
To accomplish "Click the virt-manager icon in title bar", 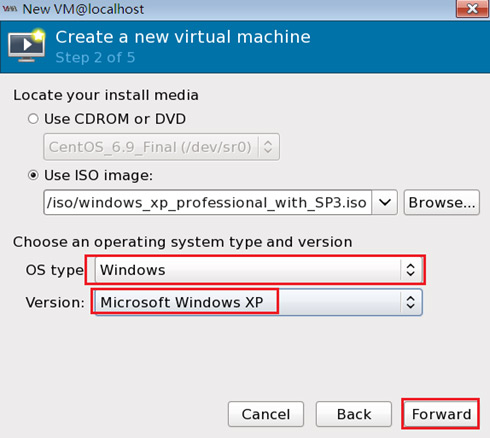I will click(10, 9).
